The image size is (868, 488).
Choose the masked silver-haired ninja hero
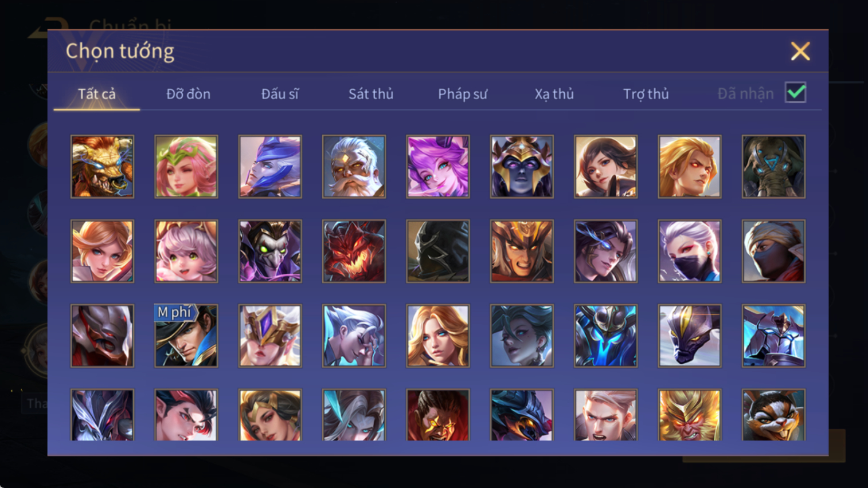click(x=690, y=251)
